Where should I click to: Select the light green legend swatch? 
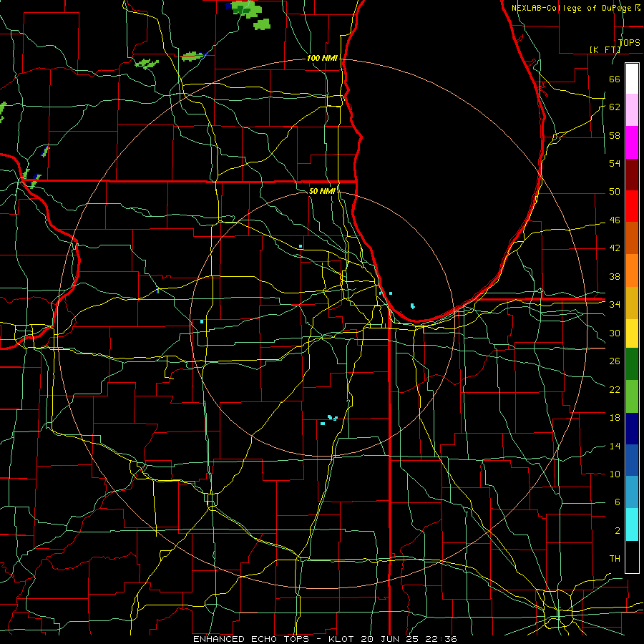pos(632,396)
